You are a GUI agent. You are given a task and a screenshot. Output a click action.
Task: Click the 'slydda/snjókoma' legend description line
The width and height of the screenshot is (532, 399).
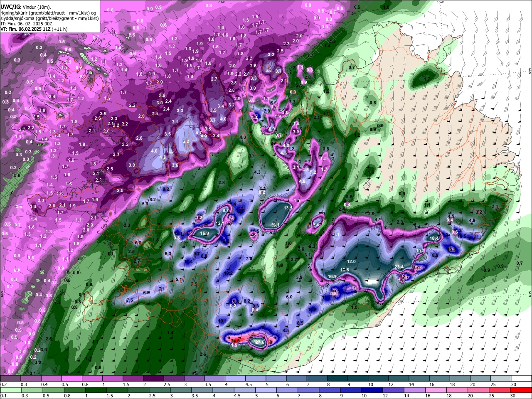[x=49, y=18]
